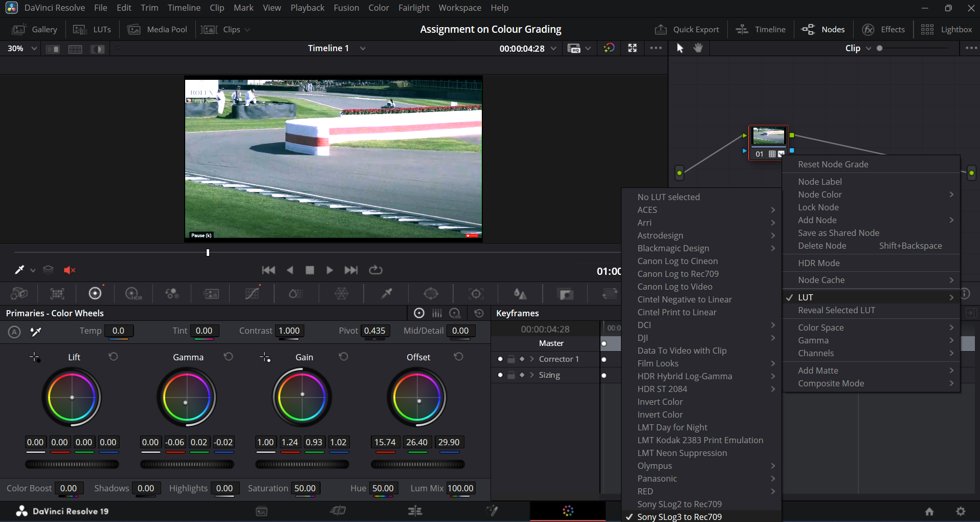This screenshot has width=980, height=522.
Task: Stop viewer playback
Action: click(309, 270)
